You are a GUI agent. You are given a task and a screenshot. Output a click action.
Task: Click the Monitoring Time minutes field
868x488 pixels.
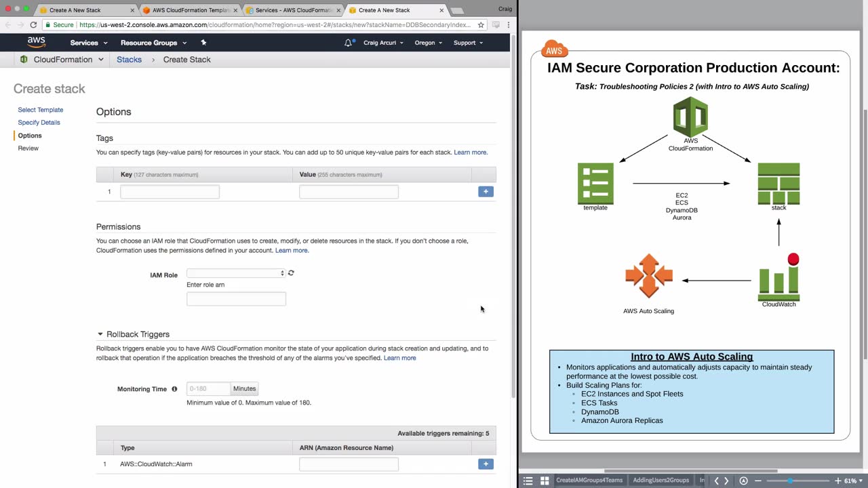(209, 389)
